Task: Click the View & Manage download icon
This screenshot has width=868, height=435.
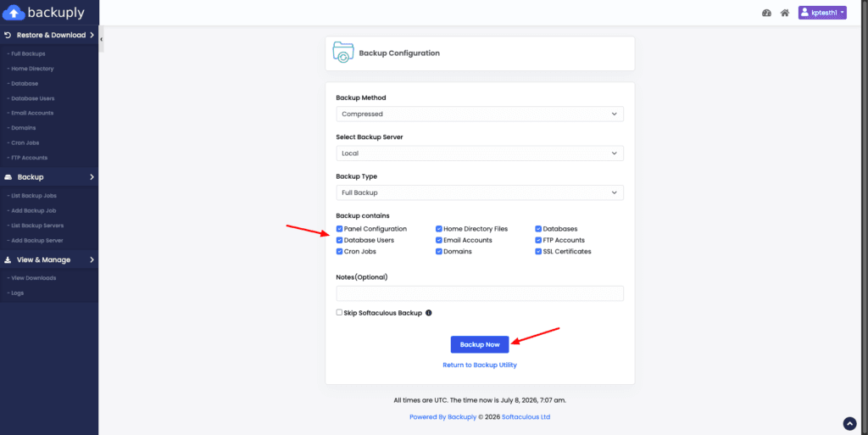Action: click(x=8, y=259)
